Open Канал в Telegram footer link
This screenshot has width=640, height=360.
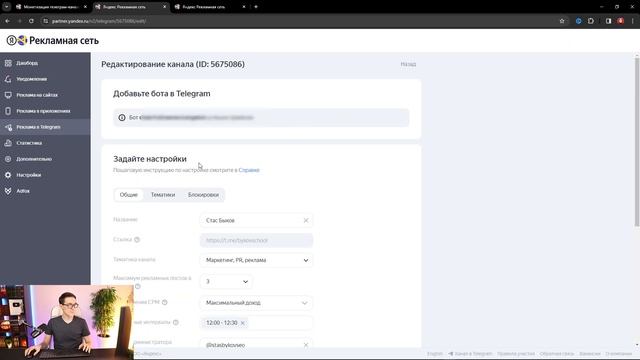(x=470, y=353)
